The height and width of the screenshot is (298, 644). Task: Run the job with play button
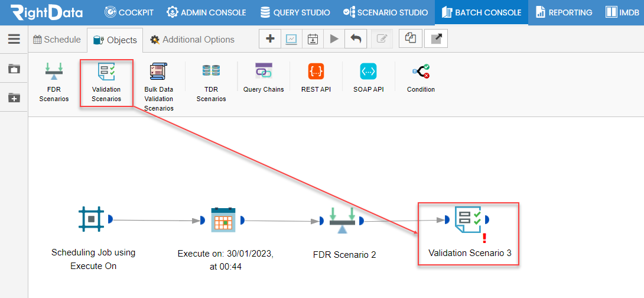tap(334, 38)
